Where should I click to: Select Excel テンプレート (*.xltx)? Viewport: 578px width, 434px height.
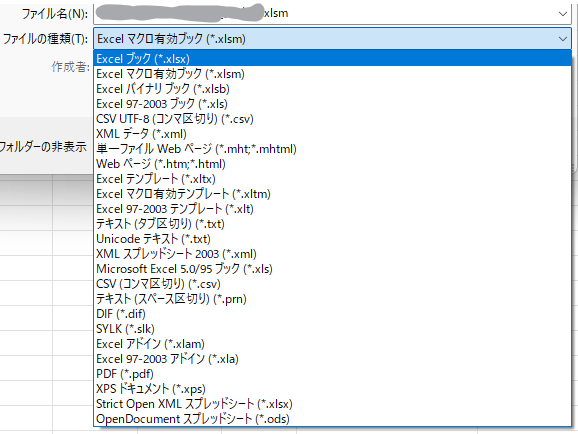(x=332, y=179)
